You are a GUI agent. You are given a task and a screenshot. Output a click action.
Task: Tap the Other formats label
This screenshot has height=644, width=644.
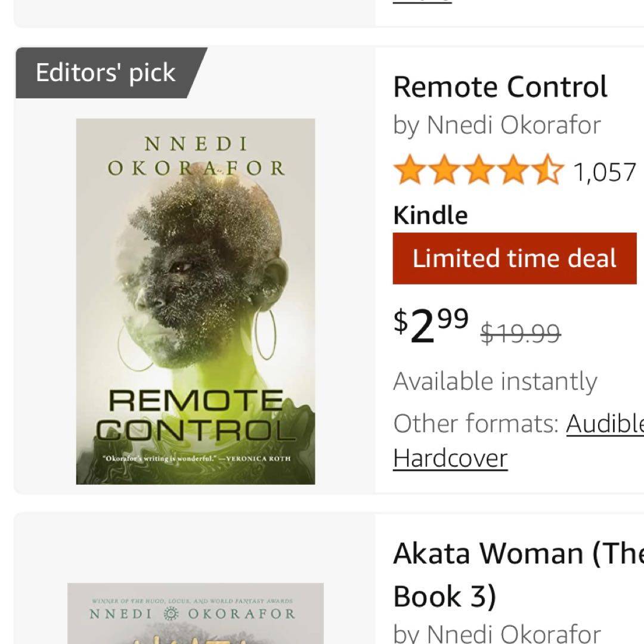tap(475, 424)
